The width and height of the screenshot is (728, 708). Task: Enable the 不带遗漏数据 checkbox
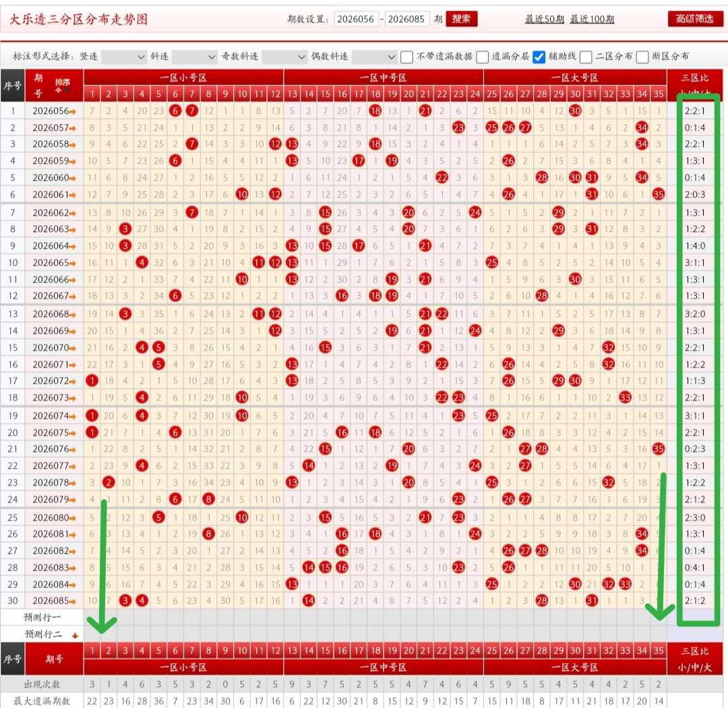406,57
